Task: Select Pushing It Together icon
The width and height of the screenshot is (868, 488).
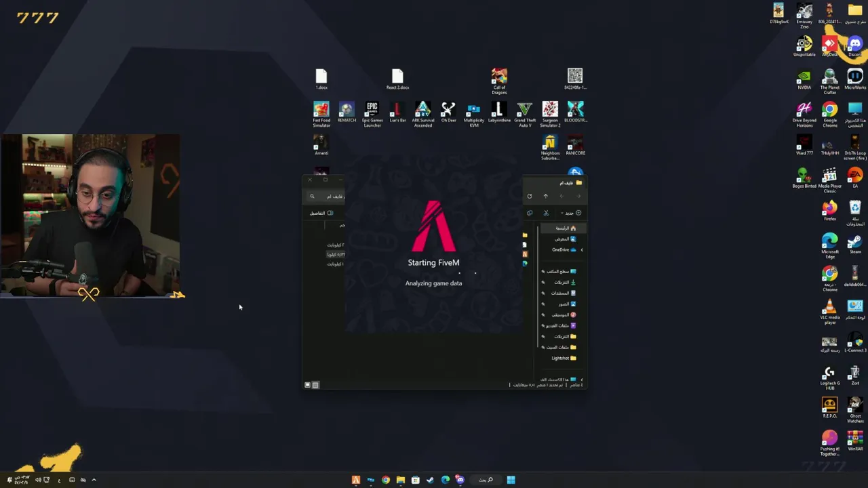Action: click(830, 443)
